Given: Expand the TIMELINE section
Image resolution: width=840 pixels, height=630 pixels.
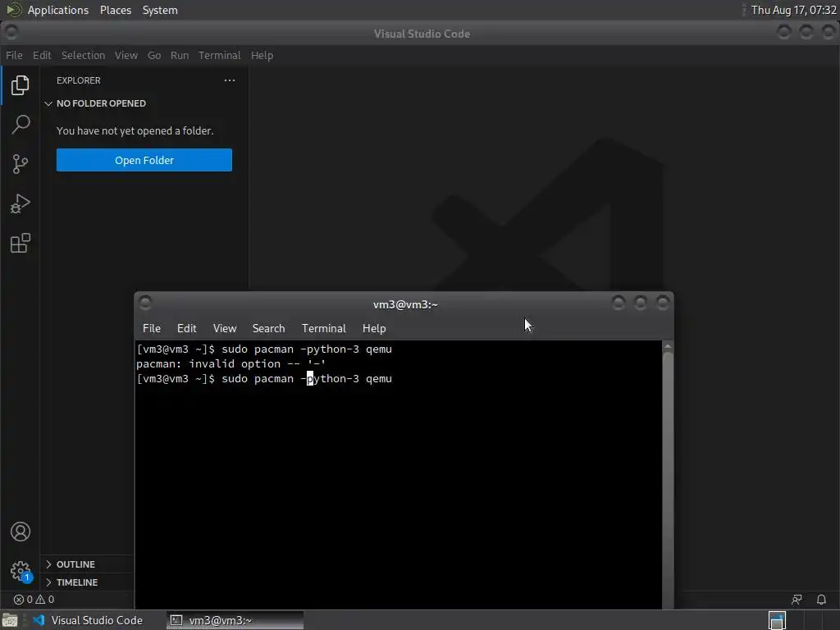Looking at the screenshot, I should (71, 582).
